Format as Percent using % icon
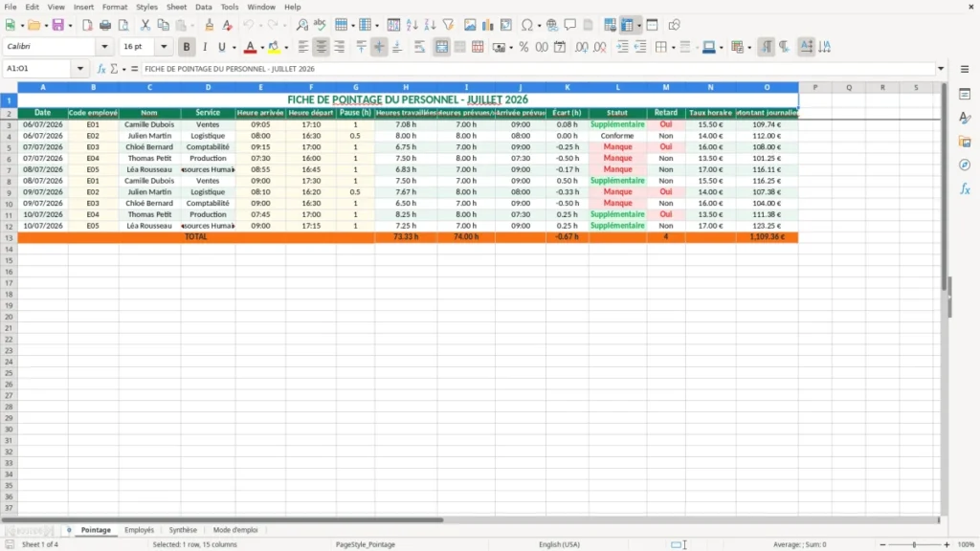 click(523, 47)
